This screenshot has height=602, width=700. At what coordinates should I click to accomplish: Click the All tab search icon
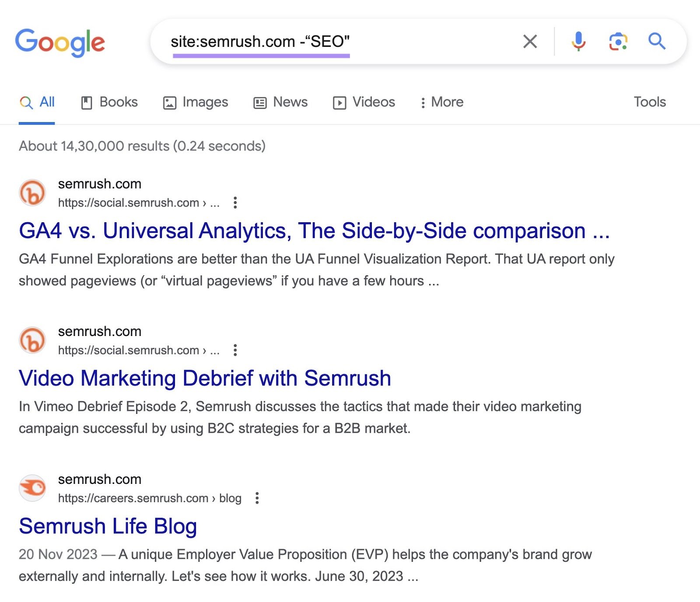[26, 102]
